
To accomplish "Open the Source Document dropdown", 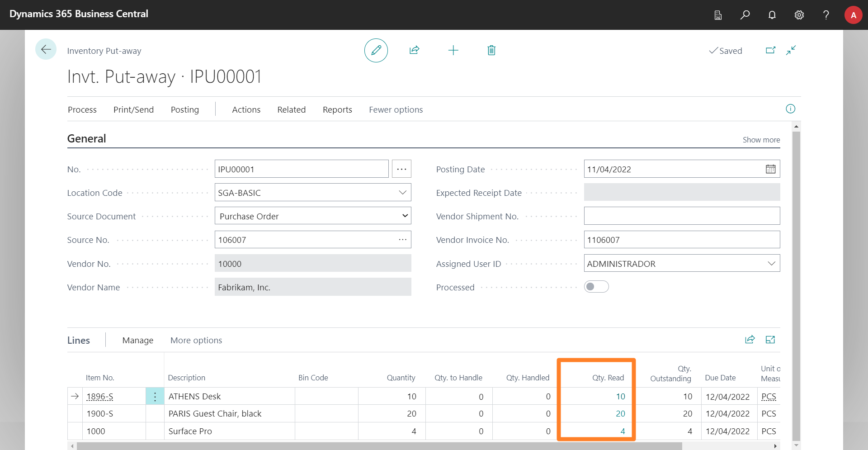I will tap(405, 216).
